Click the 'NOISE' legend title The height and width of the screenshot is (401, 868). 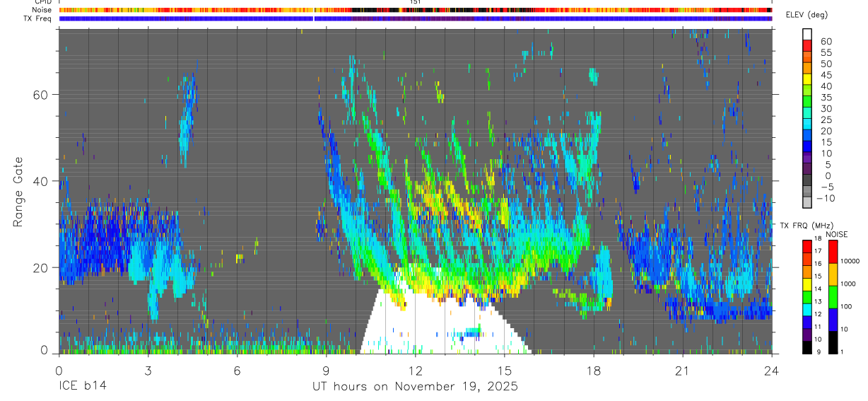coord(838,234)
